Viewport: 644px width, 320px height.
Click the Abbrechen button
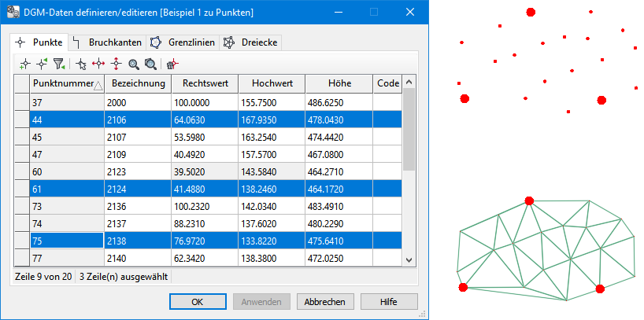(x=324, y=301)
